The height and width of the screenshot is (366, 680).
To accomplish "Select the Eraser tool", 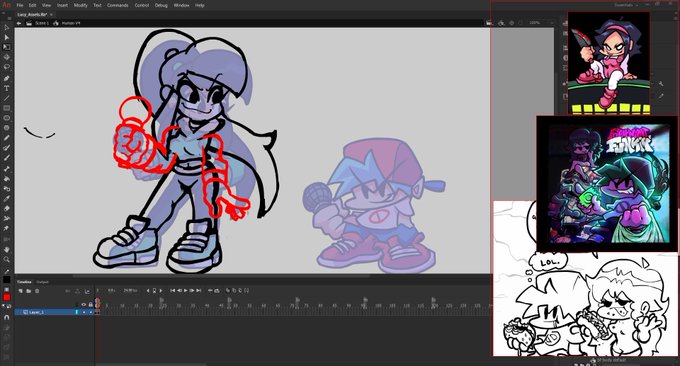I will [x=7, y=209].
